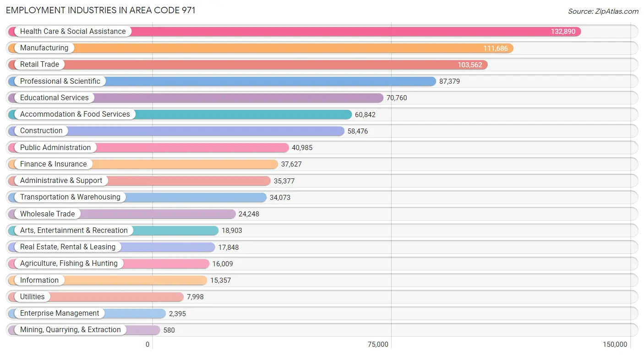Click the 0 axis label
The image size is (644, 355).
click(147, 344)
